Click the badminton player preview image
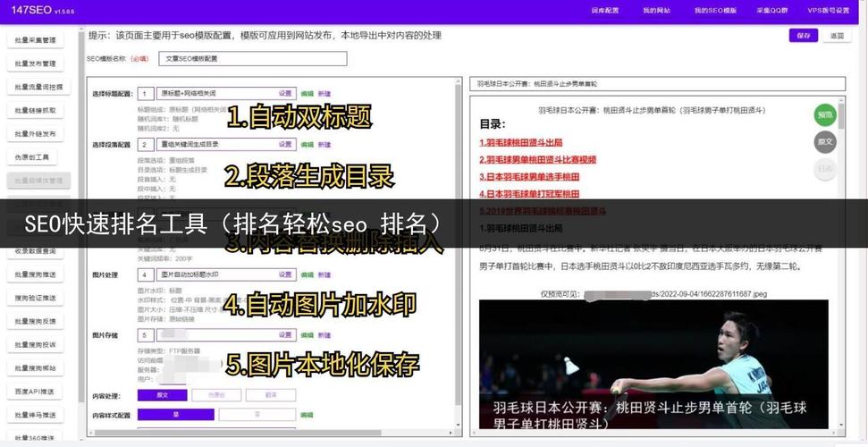 [x=653, y=364]
